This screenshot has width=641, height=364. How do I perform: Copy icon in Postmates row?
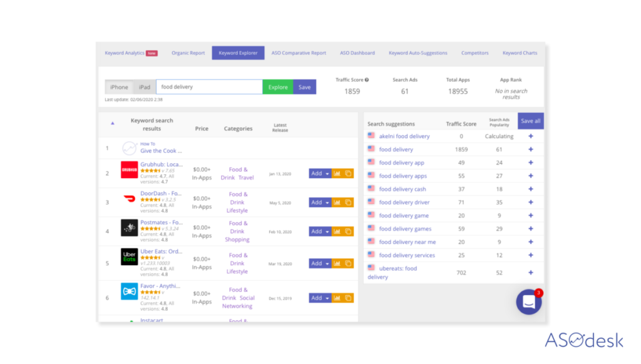348,231
